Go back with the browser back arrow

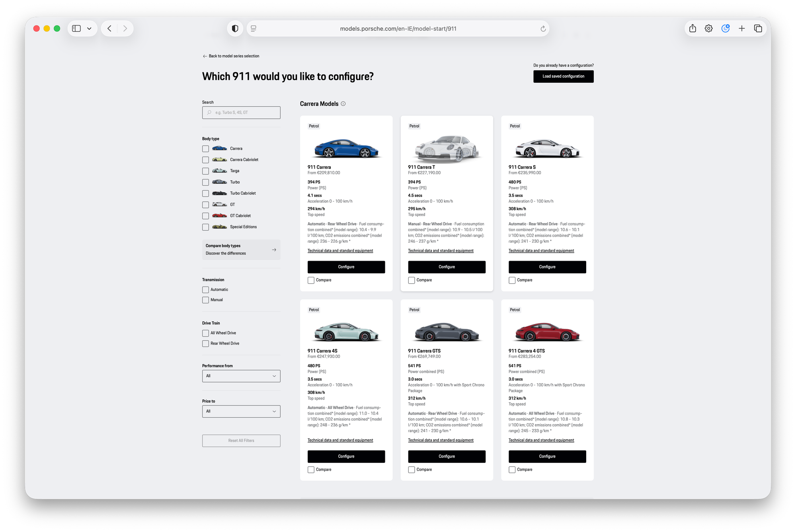[x=109, y=29]
